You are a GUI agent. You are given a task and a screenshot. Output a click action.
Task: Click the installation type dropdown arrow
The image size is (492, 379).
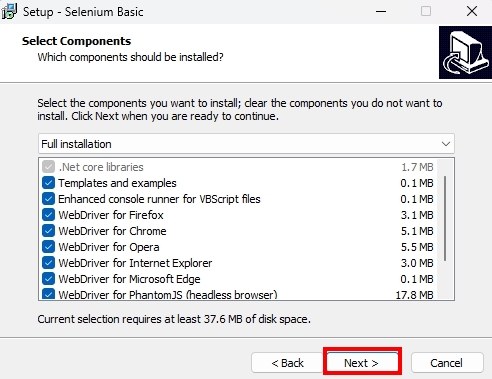(x=446, y=144)
